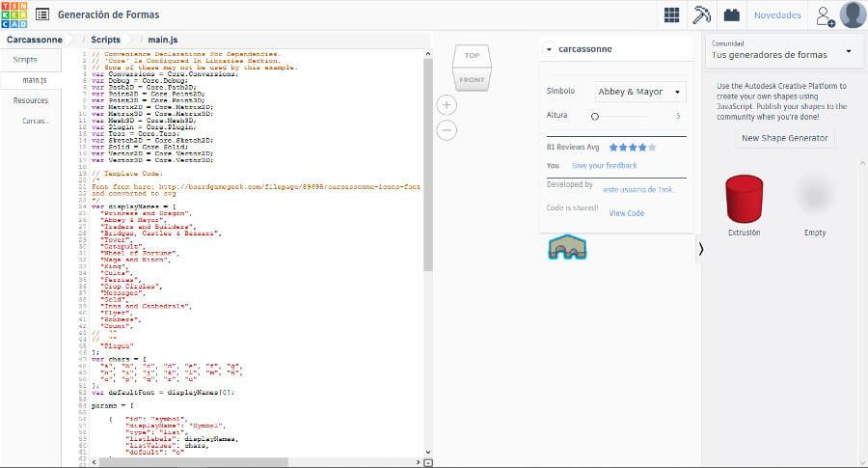Viewport: 868px width, 468px height.
Task: Zoom in with the plus icon
Action: pos(447,104)
